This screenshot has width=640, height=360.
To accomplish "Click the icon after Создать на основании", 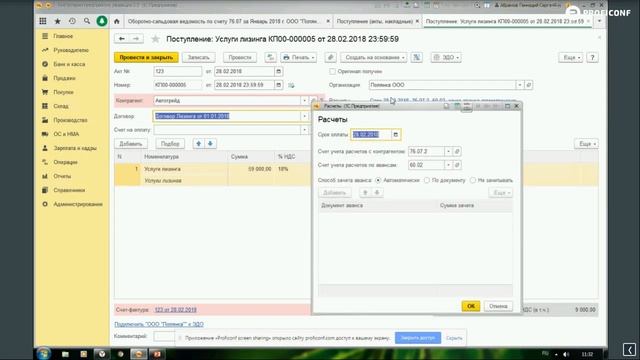I will (x=417, y=58).
